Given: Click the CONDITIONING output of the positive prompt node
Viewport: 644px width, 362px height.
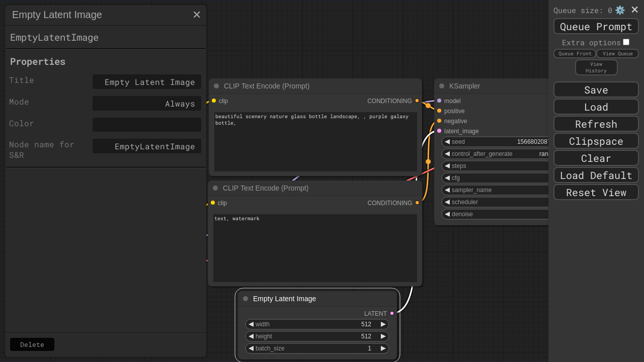Looking at the screenshot, I should [417, 101].
